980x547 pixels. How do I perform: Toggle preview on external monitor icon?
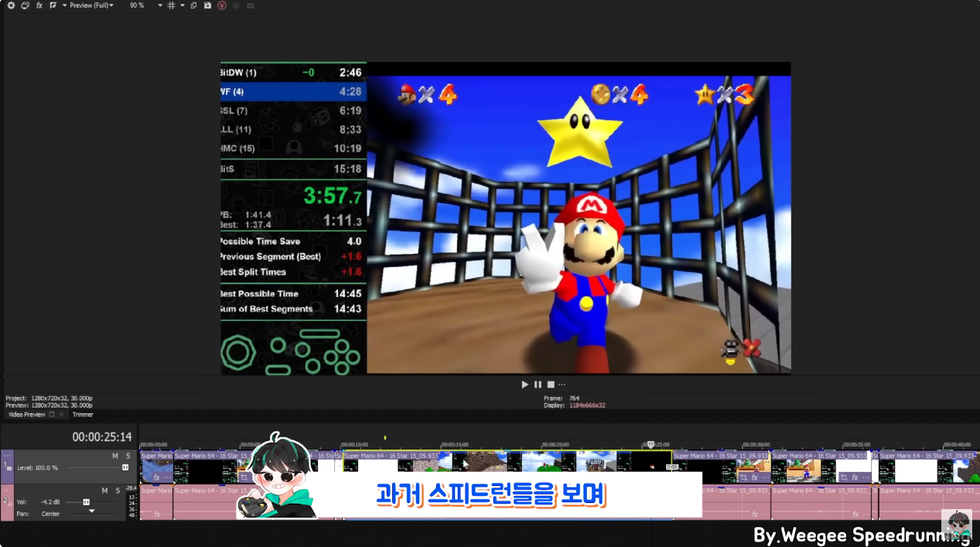click(x=26, y=5)
